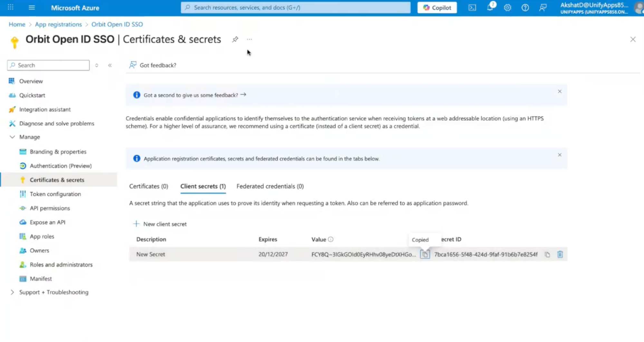644x342 pixels.
Task: Switch to Certificates (0) tab
Action: click(x=149, y=186)
